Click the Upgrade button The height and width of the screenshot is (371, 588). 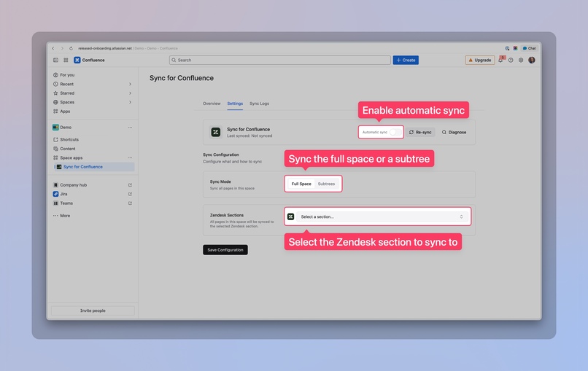pyautogui.click(x=479, y=60)
